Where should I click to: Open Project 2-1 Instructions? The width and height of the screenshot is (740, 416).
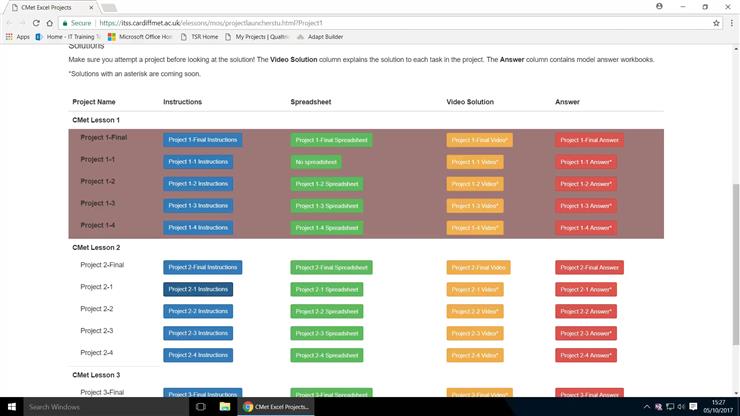198,289
